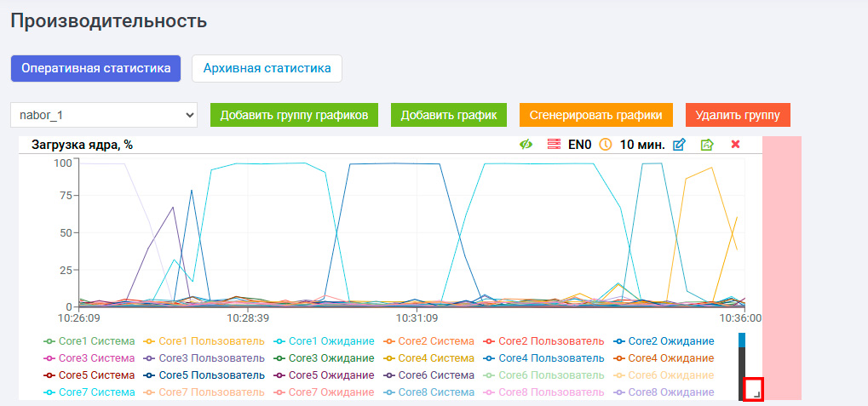Export the chart using the green share icon
The height and width of the screenshot is (406, 868).
coord(707,145)
